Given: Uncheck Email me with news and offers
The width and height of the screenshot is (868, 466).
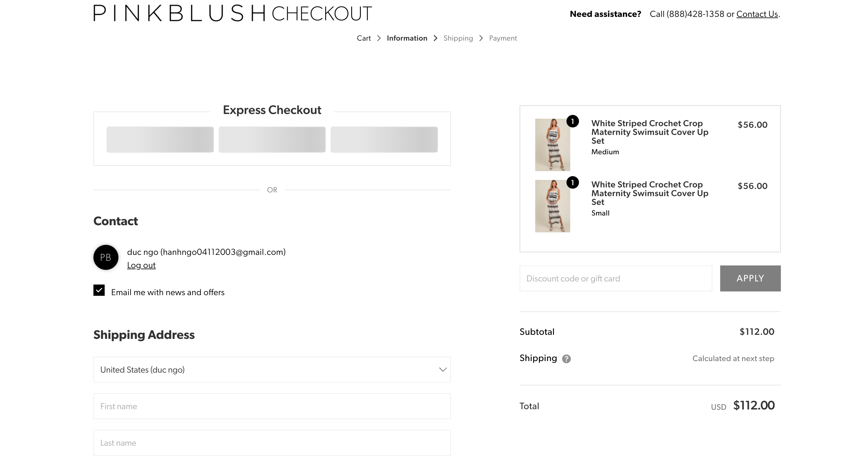Looking at the screenshot, I should point(99,290).
